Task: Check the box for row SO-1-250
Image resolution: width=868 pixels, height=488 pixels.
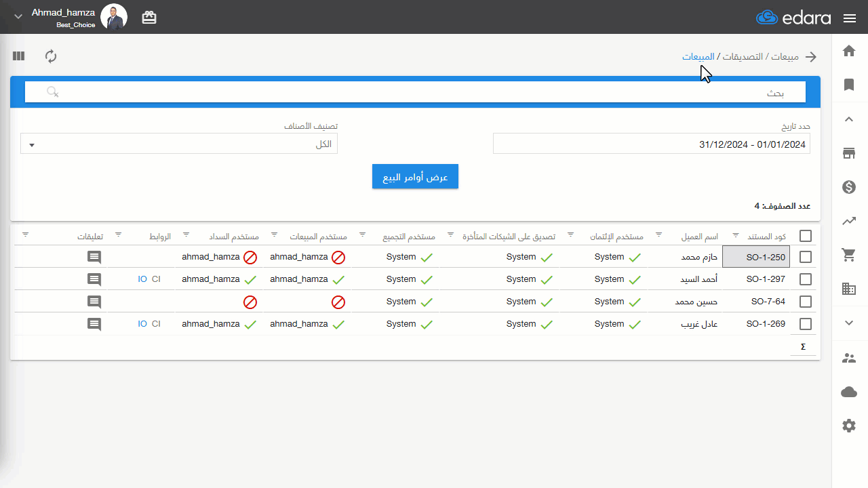Action: 806,257
